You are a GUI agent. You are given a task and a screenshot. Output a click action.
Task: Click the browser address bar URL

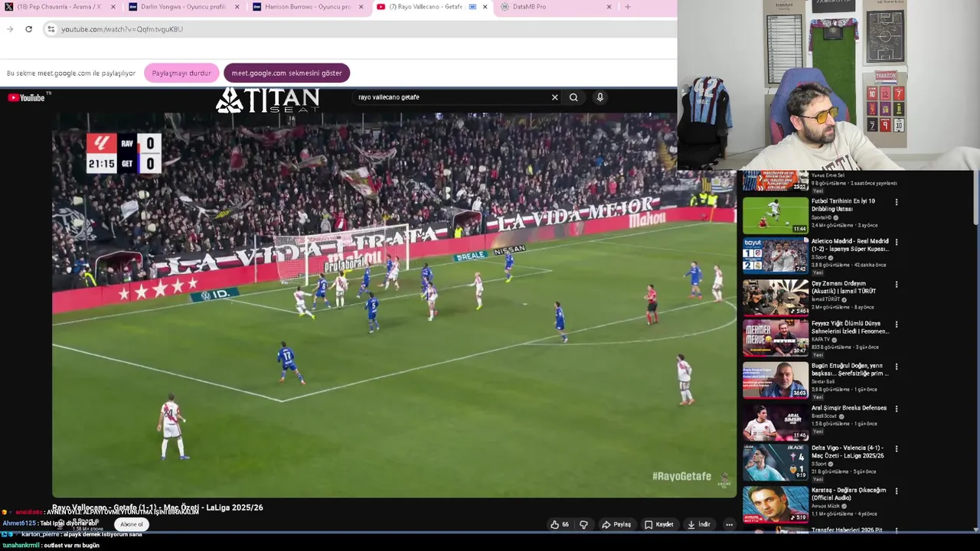point(122,29)
